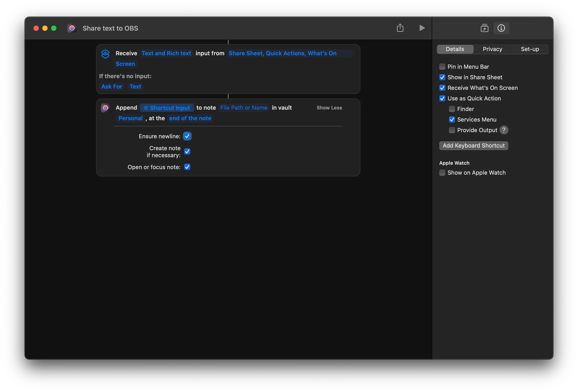Viewport: 578px width, 392px height.
Task: Open the share sheet from the toolbar export icon
Action: click(x=400, y=28)
